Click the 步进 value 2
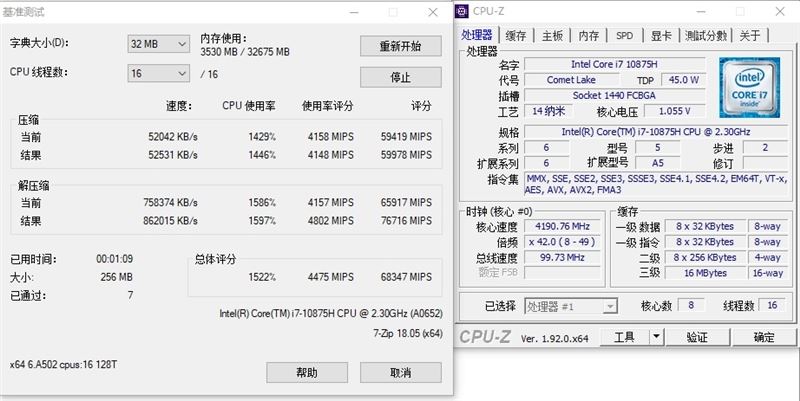Image resolution: width=800 pixels, height=401 pixels. tap(765, 148)
